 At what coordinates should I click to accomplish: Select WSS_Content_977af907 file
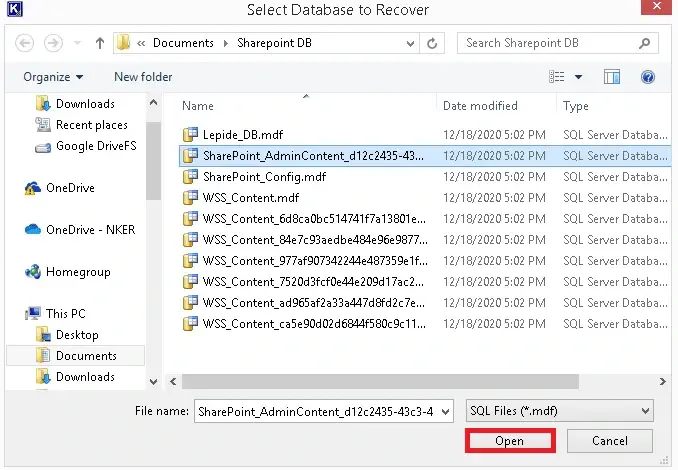(x=425, y=261)
